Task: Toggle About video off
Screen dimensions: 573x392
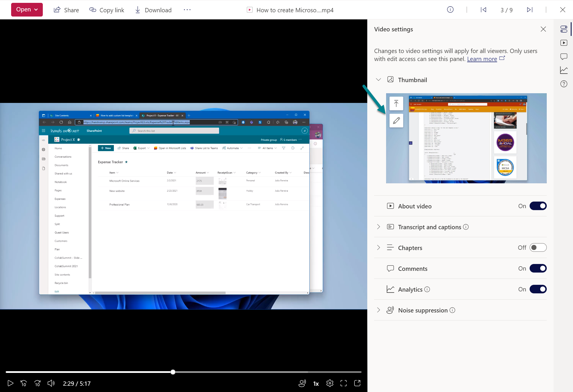Action: click(x=538, y=206)
